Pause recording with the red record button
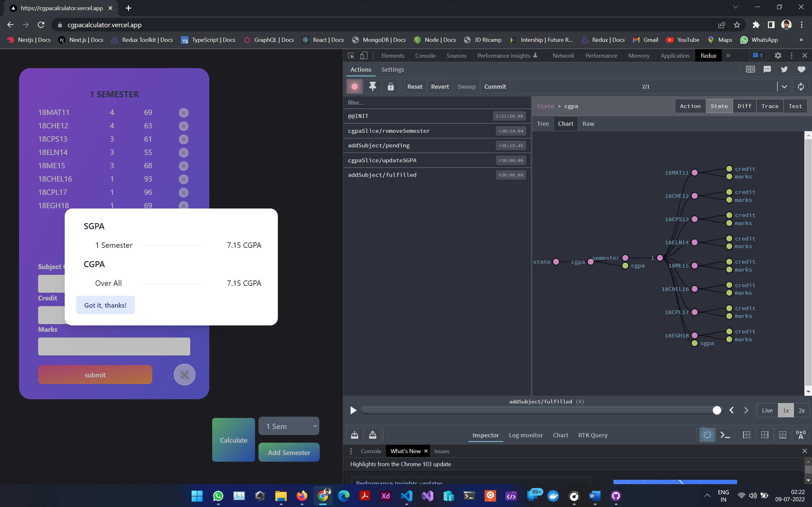This screenshot has height=507, width=812. [x=354, y=87]
